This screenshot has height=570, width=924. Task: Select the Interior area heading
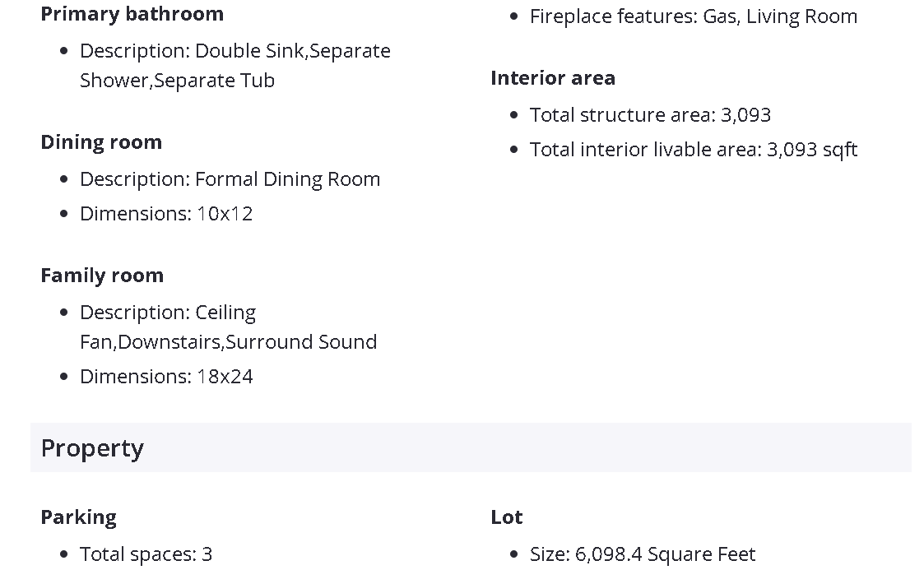(x=552, y=78)
